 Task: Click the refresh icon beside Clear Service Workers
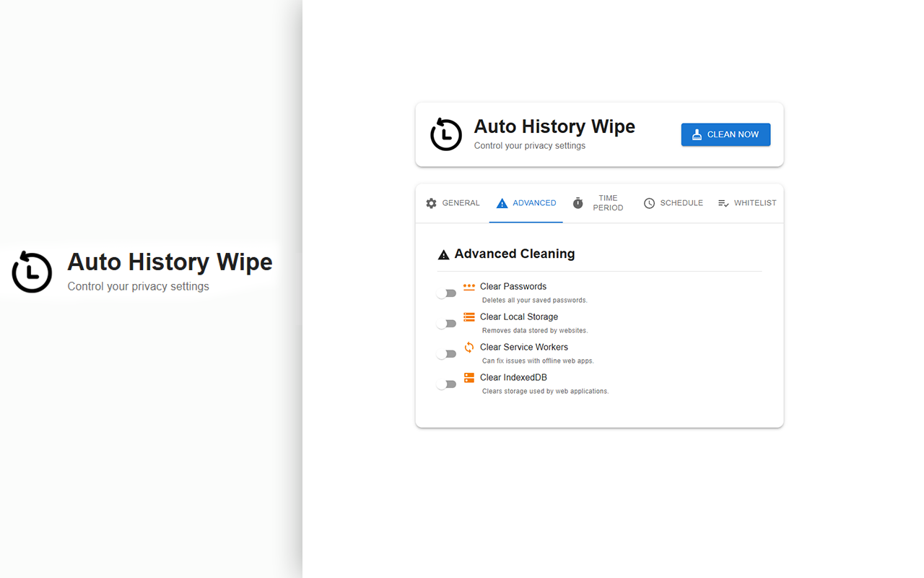tap(468, 346)
